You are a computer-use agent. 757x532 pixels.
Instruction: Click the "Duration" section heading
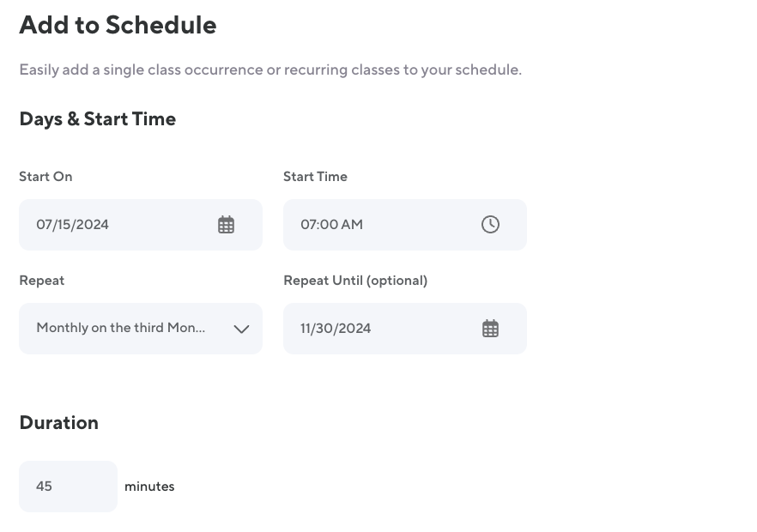[58, 423]
